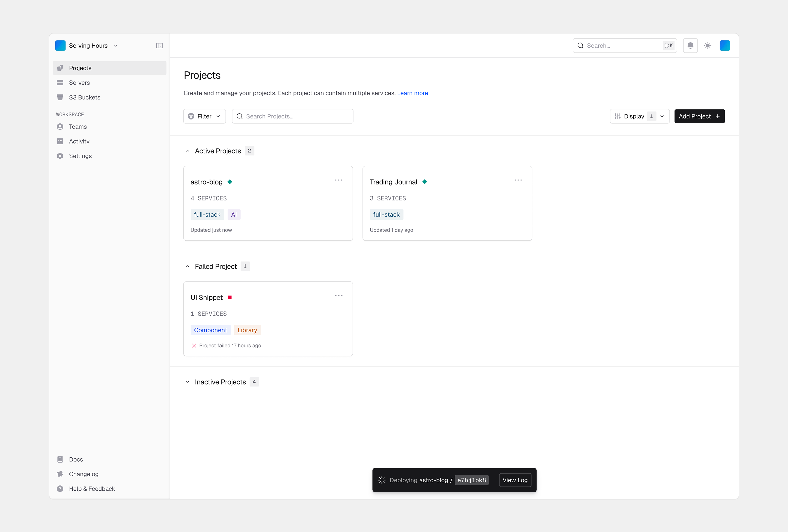
Task: Click the Docs icon at bottom left
Action: tap(60, 459)
